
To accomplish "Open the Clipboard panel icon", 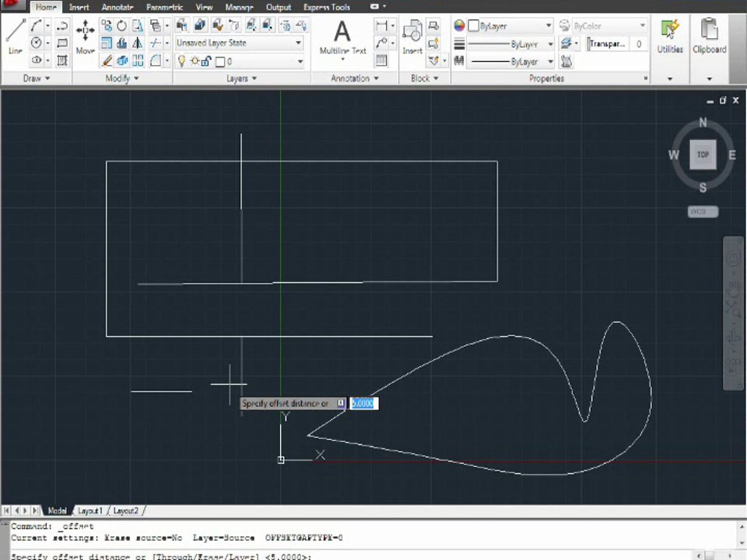I will (709, 35).
